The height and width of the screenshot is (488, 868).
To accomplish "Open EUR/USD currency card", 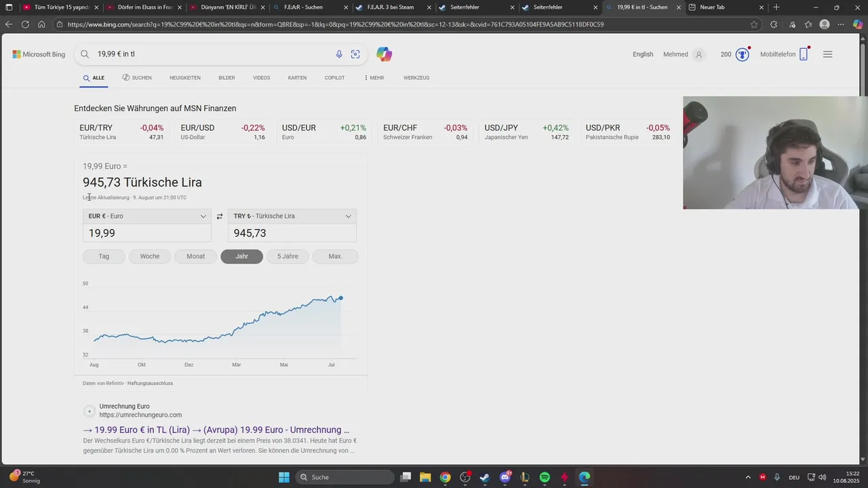I will coord(222,132).
